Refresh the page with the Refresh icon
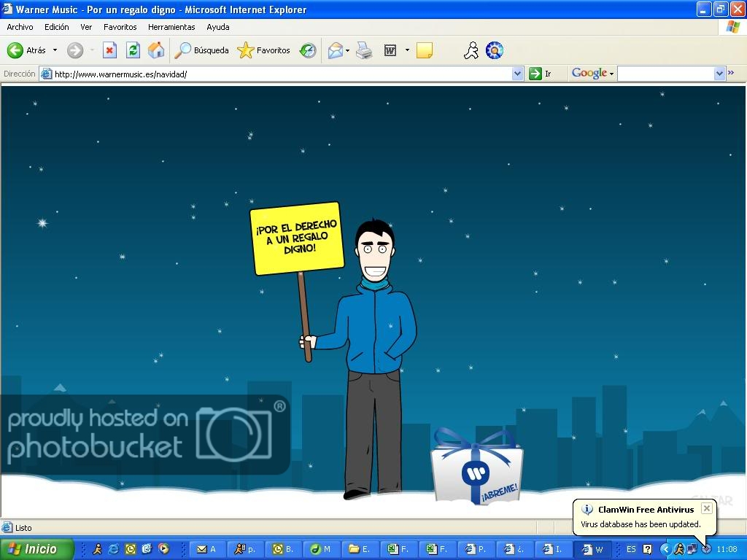 (133, 50)
